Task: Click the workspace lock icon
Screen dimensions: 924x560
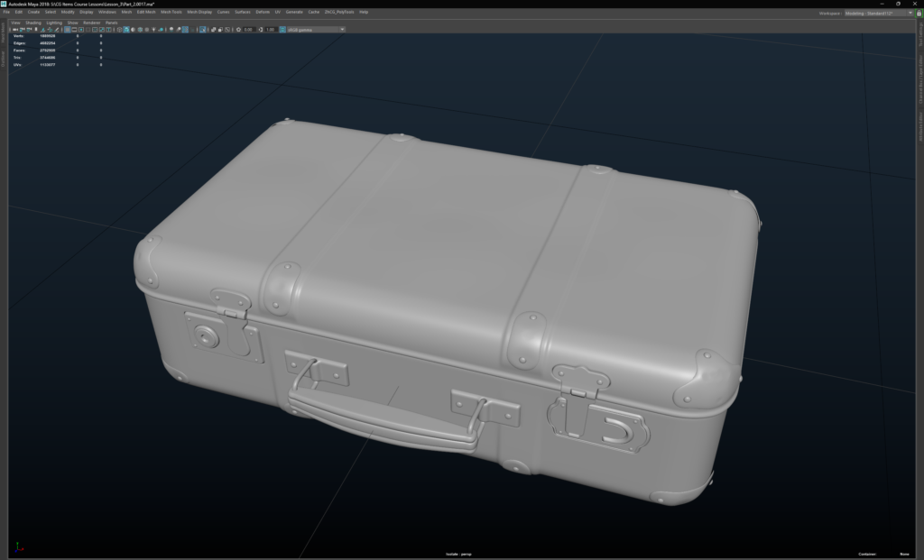Action: pos(919,13)
